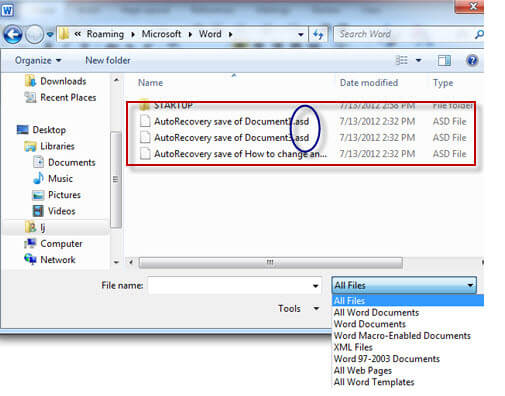Click the Back navigation arrow
The height and width of the screenshot is (396, 505).
click(13, 34)
